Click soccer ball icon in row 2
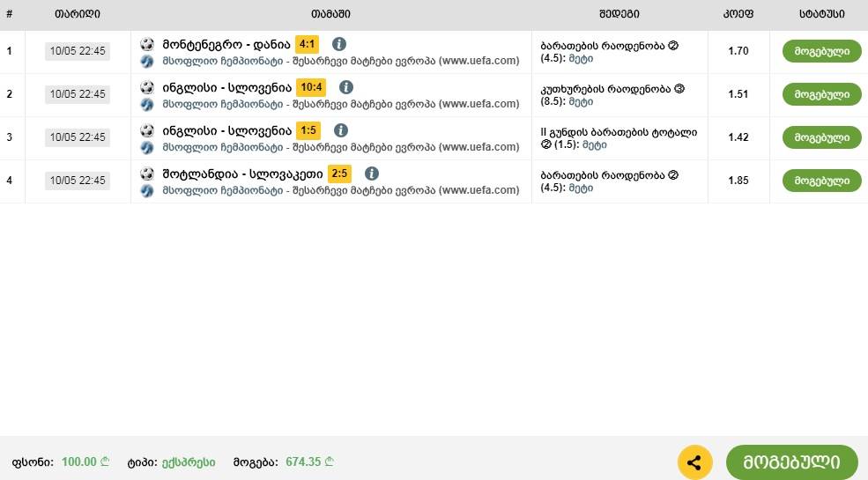This screenshot has width=868, height=480. (146, 87)
